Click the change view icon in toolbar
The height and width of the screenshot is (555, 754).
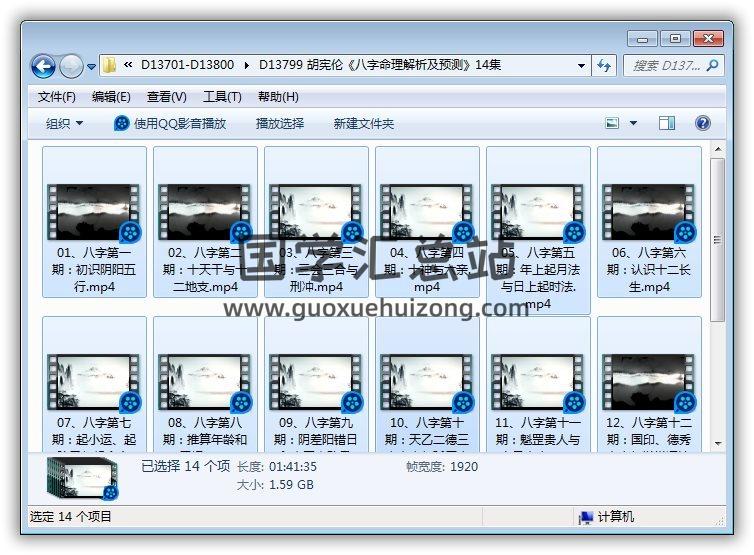612,124
